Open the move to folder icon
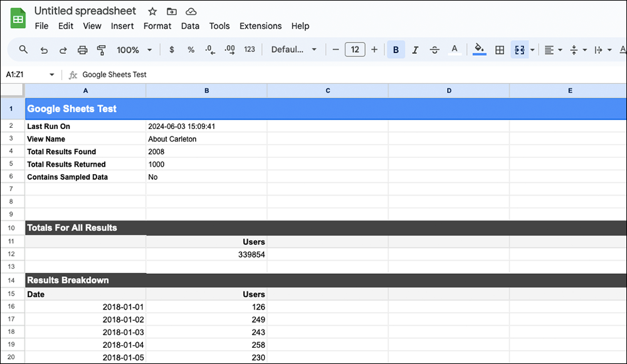The height and width of the screenshot is (364, 627). [x=172, y=11]
